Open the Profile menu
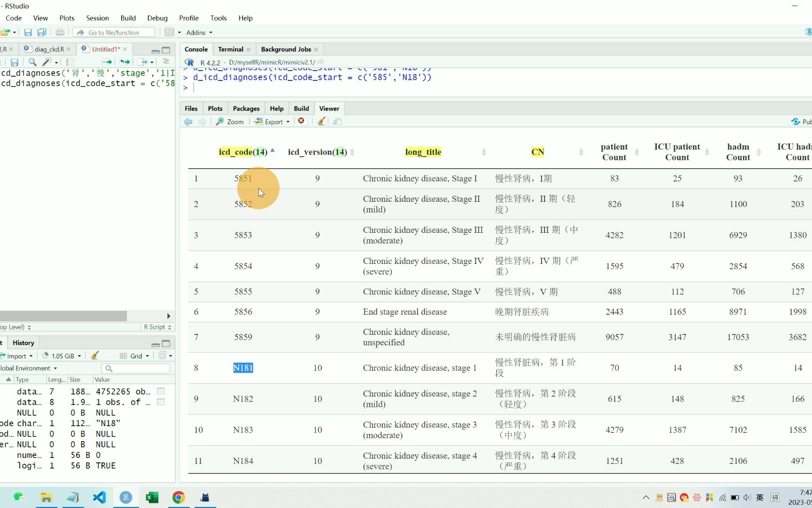 point(189,18)
